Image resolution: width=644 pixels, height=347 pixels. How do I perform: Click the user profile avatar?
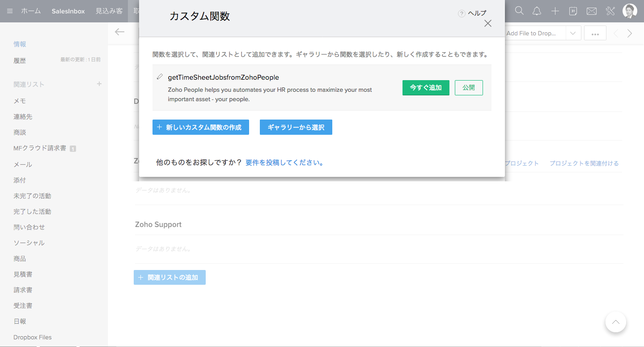click(x=630, y=11)
